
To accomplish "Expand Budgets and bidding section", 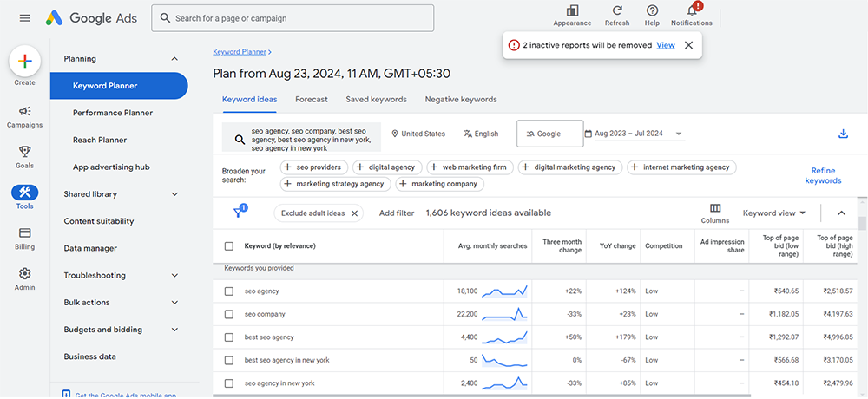I will pyautogui.click(x=175, y=330).
